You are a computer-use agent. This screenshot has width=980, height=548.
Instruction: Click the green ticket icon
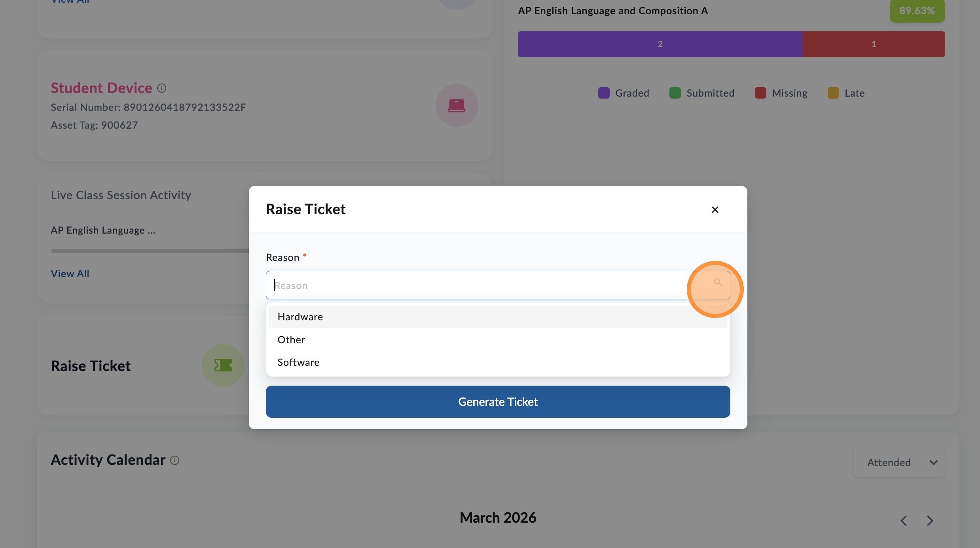(x=223, y=365)
